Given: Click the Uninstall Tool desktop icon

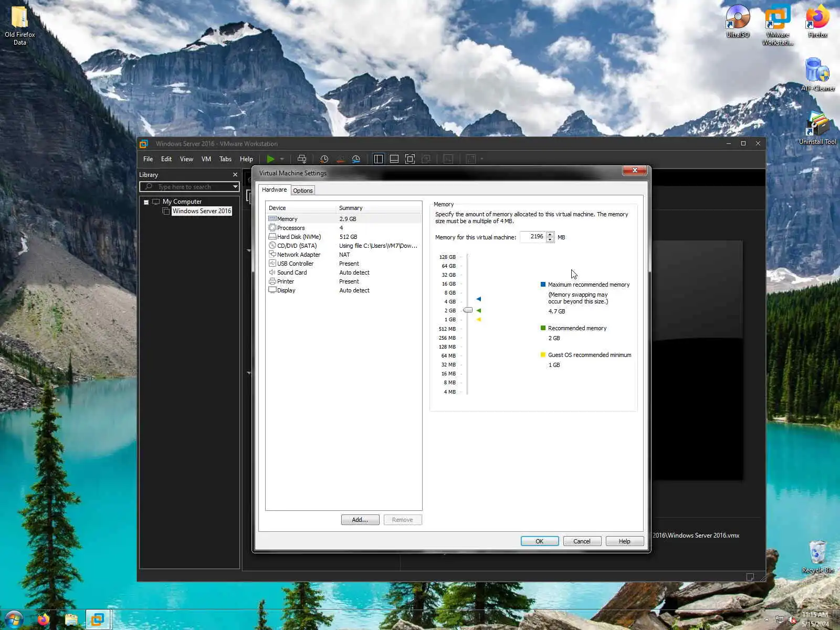Looking at the screenshot, I should [817, 128].
